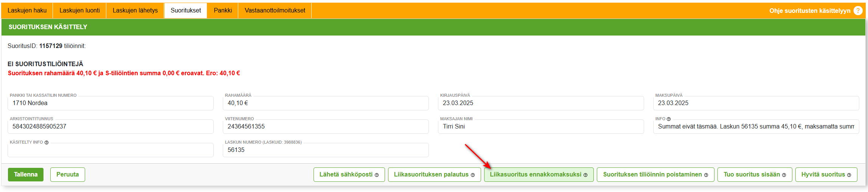Select the Viitenumero input field
The width and height of the screenshot is (868, 192).
click(x=325, y=127)
